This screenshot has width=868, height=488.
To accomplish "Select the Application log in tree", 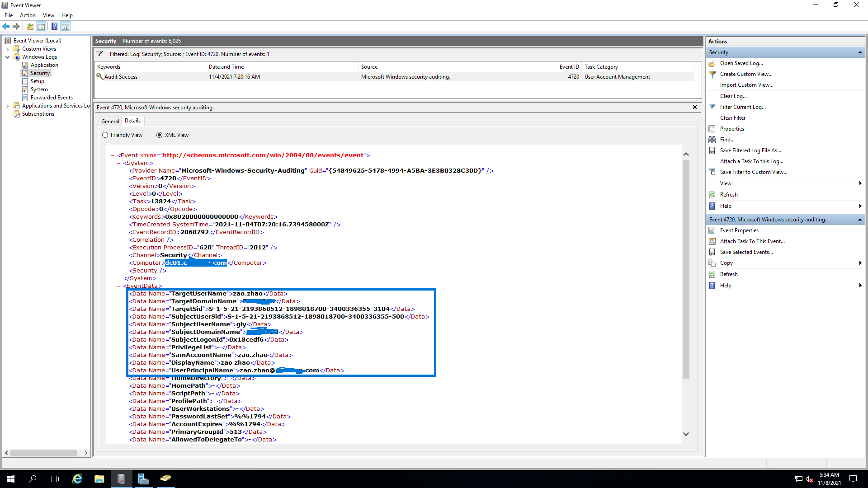I will 44,65.
